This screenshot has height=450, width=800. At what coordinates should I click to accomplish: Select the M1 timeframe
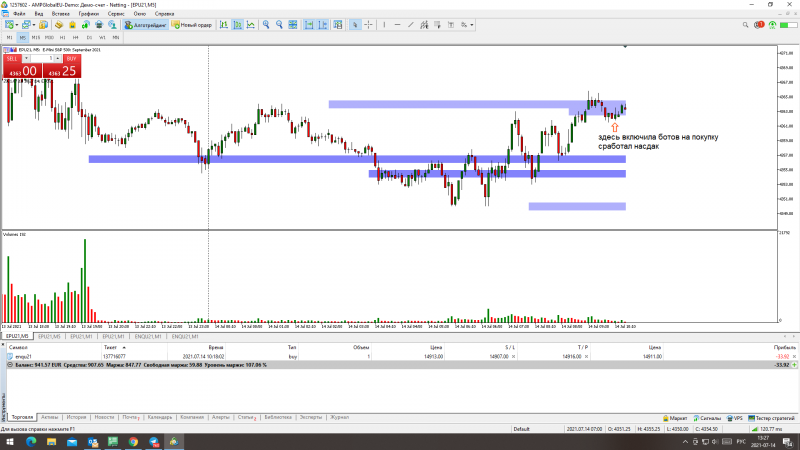[9, 37]
